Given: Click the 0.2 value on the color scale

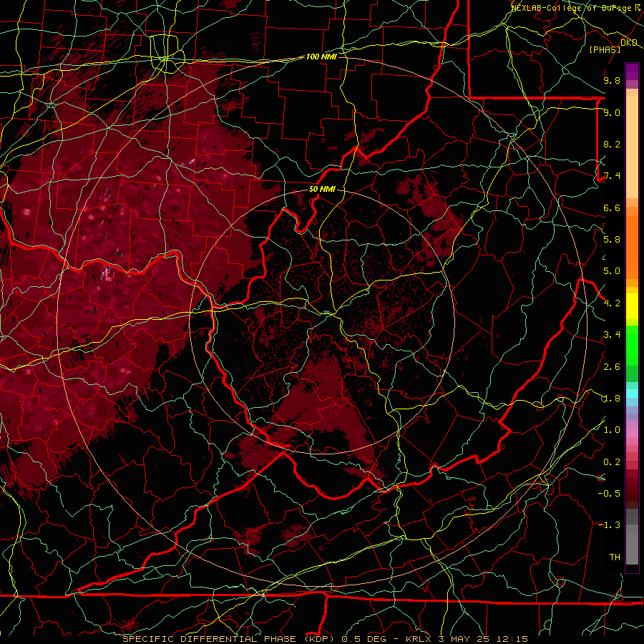Looking at the screenshot, I should click(612, 462).
